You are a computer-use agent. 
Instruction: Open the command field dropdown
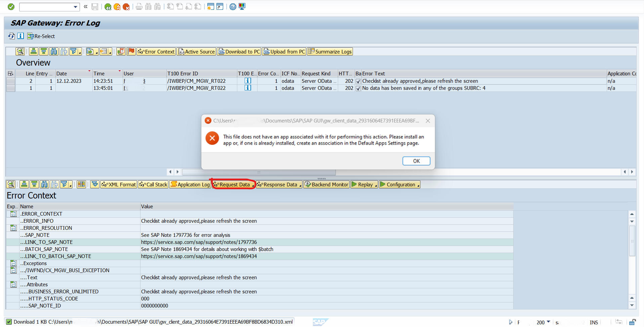[x=76, y=7]
